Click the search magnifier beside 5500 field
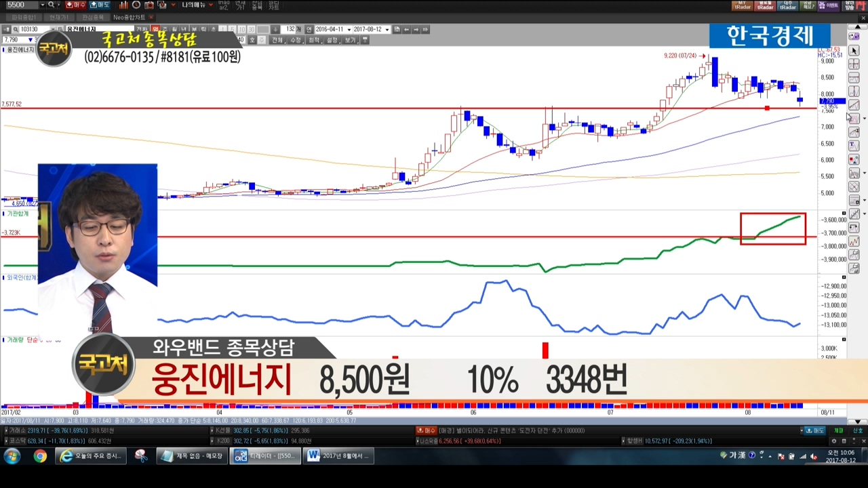The height and width of the screenshot is (488, 868). pyautogui.click(x=51, y=5)
